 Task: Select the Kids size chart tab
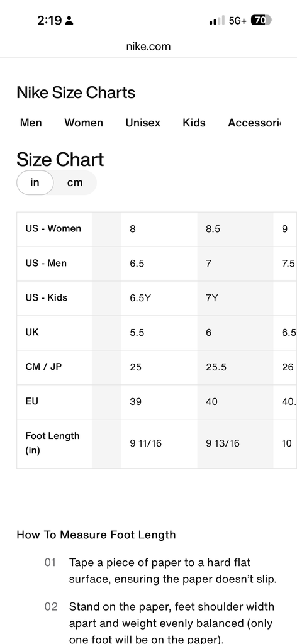click(194, 123)
